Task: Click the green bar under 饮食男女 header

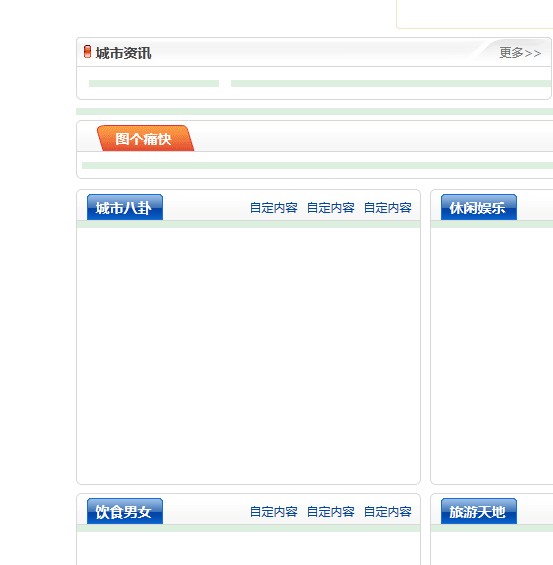Action: 248,528
